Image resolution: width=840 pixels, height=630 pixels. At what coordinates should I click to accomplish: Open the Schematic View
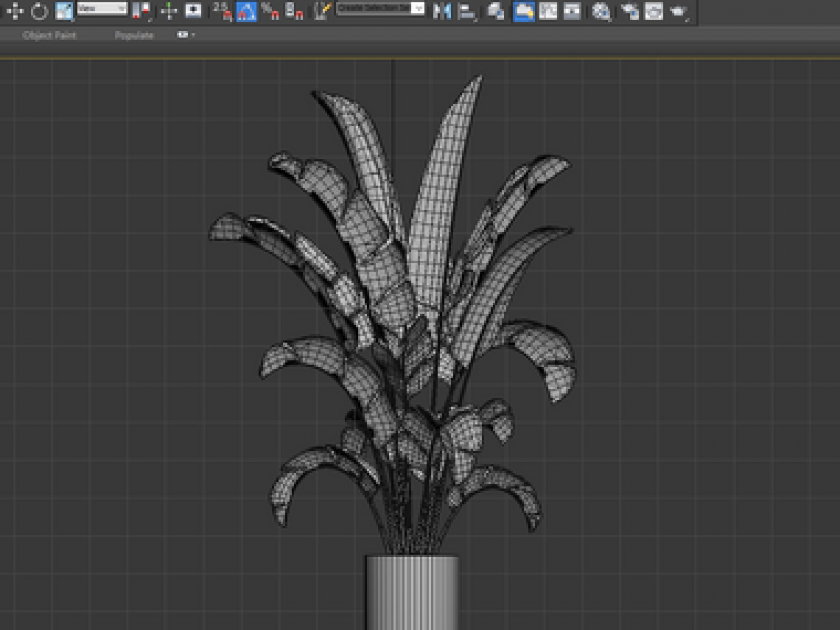pos(572,10)
